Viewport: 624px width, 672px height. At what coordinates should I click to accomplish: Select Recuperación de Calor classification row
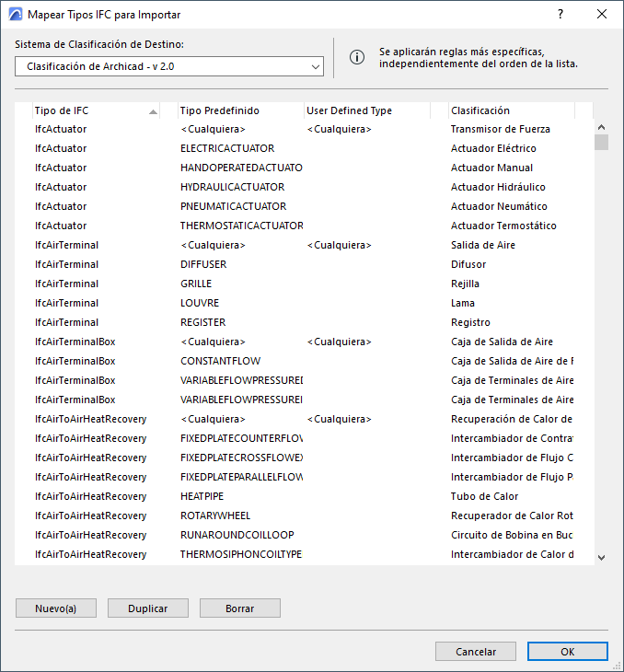pos(305,419)
